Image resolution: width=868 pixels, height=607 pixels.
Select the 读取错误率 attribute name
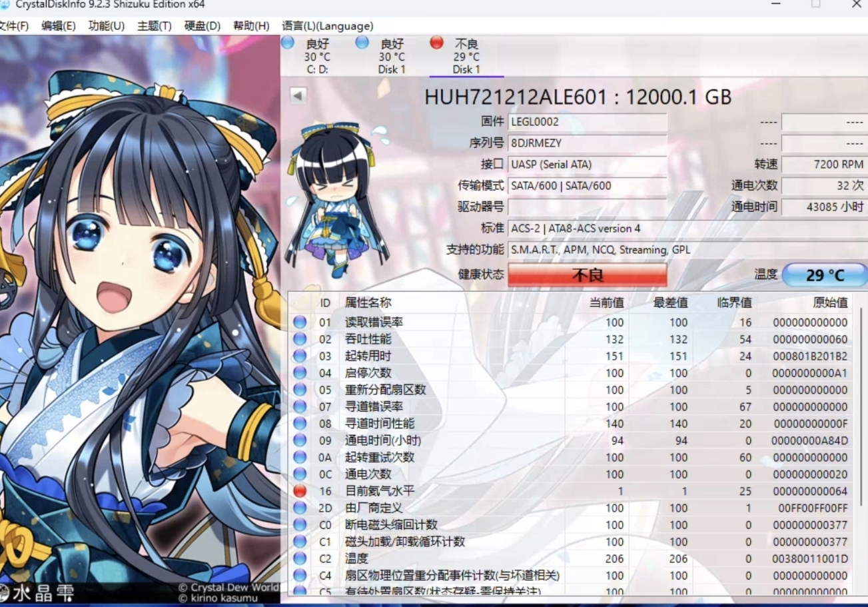(374, 322)
